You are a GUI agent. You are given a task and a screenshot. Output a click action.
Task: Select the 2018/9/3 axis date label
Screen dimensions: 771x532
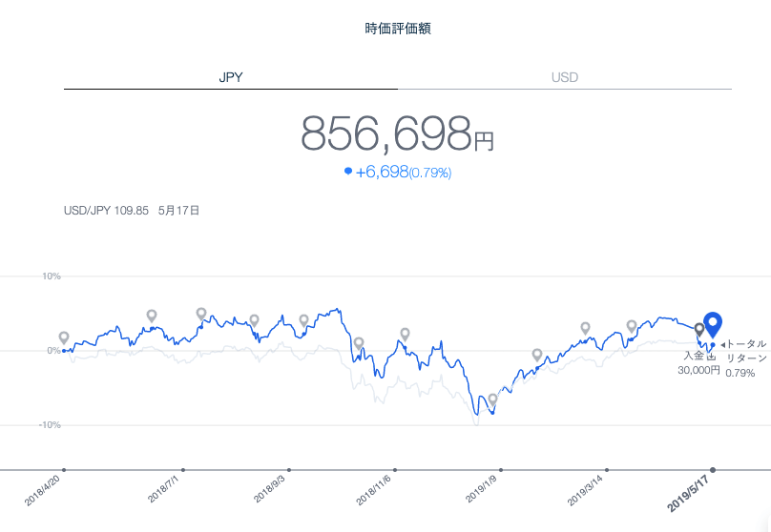(272, 488)
